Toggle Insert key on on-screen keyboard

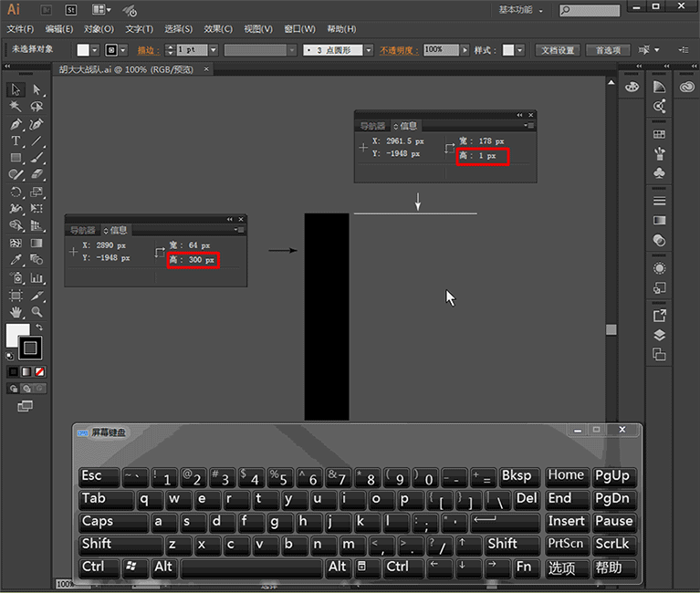pos(566,522)
